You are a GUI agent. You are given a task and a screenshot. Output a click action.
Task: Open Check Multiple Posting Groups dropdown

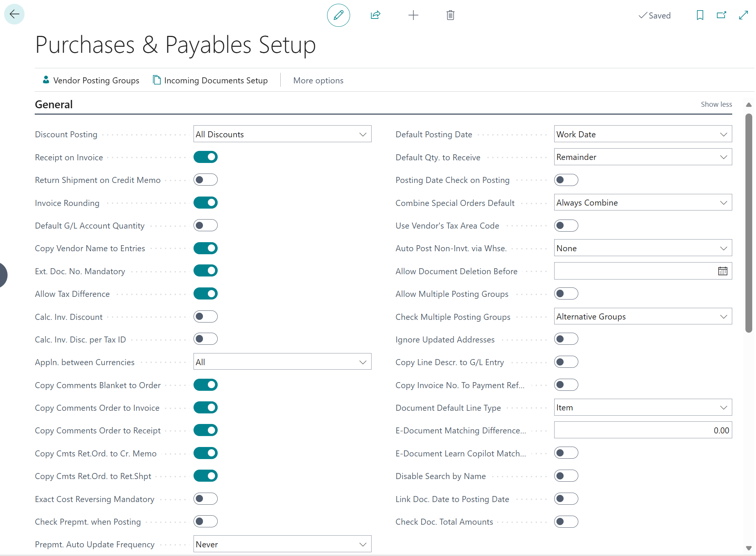(x=643, y=316)
